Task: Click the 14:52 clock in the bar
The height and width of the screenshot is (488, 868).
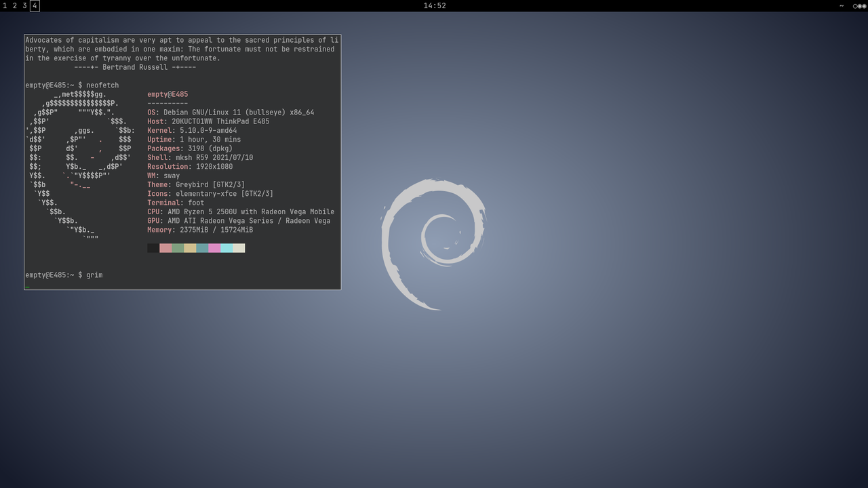Action: 435,5
